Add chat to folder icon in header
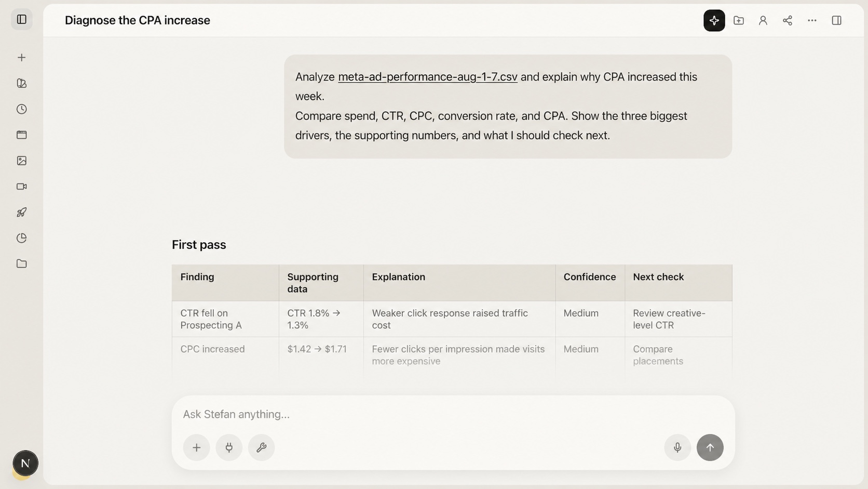868x489 pixels. [739, 20]
